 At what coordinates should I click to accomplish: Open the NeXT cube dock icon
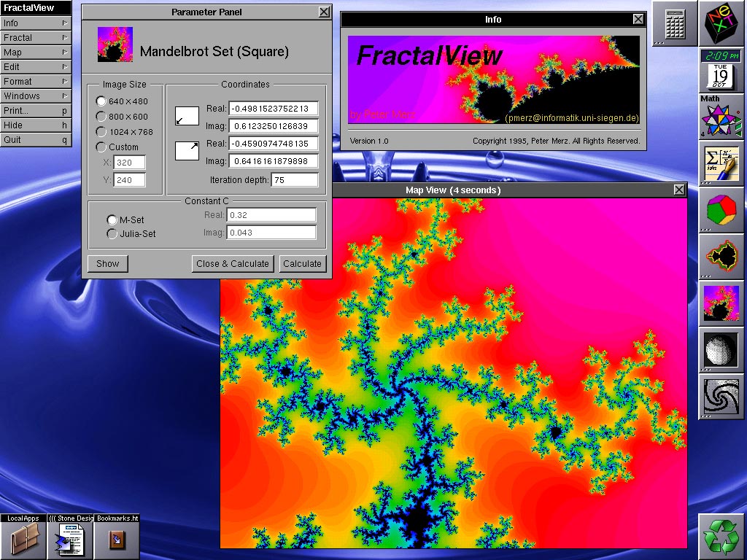(x=721, y=23)
